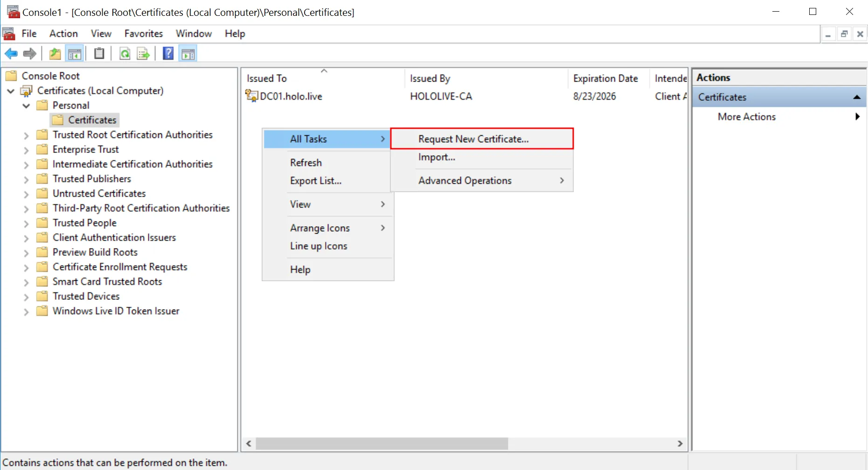Click the clipboard Paste toolbar icon
868x470 pixels.
99,54
